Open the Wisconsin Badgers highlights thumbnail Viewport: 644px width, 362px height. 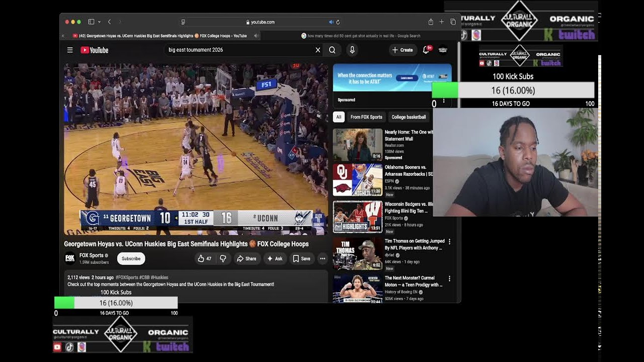coord(358,217)
